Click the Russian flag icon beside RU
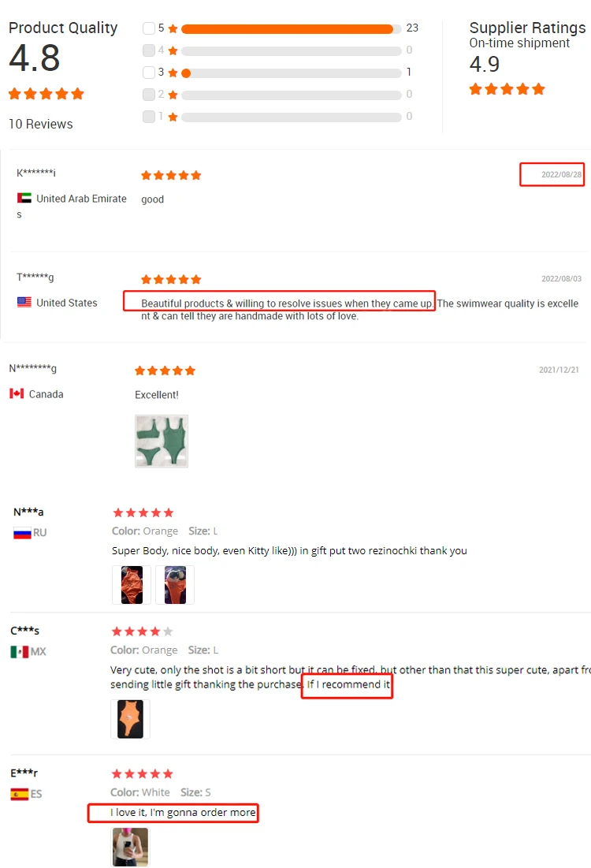Image resolution: width=591 pixels, height=868 pixels. [22, 533]
